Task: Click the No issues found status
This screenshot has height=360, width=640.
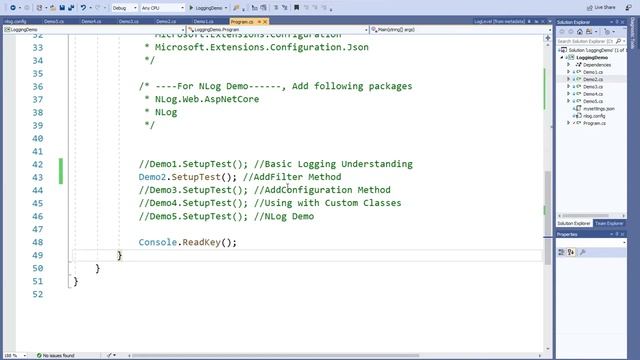Action: (56, 356)
